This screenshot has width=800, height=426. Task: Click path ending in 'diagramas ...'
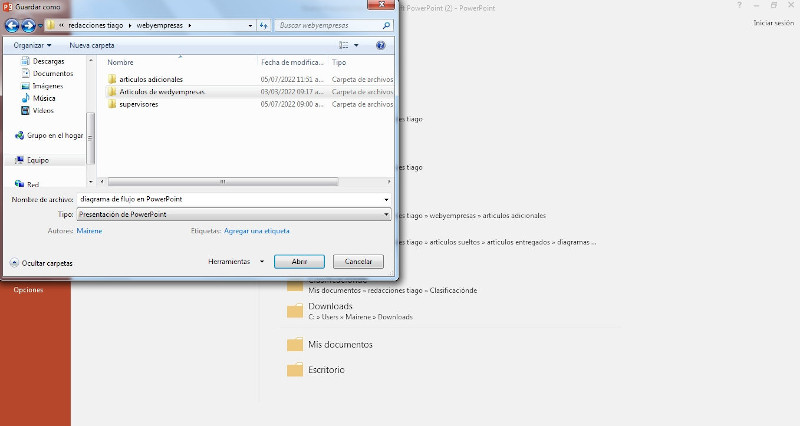497,242
